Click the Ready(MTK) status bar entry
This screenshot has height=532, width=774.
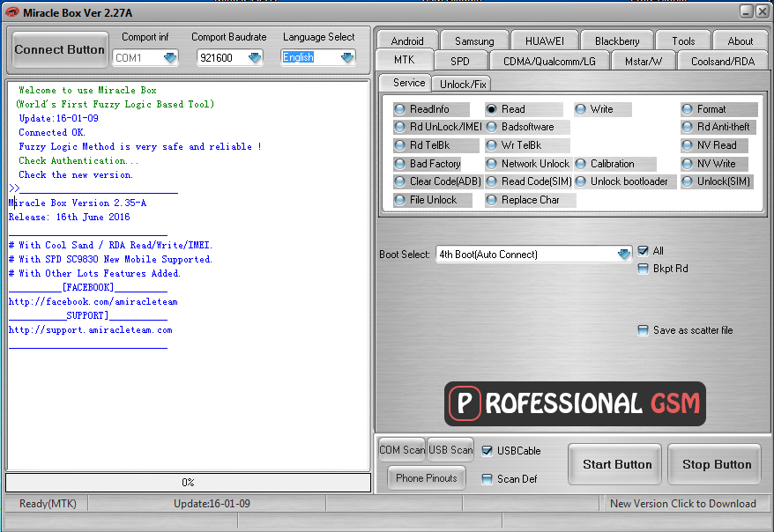48,504
